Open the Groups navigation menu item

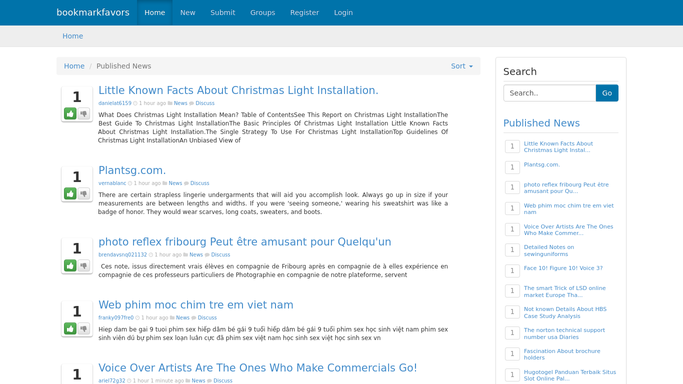[263, 13]
